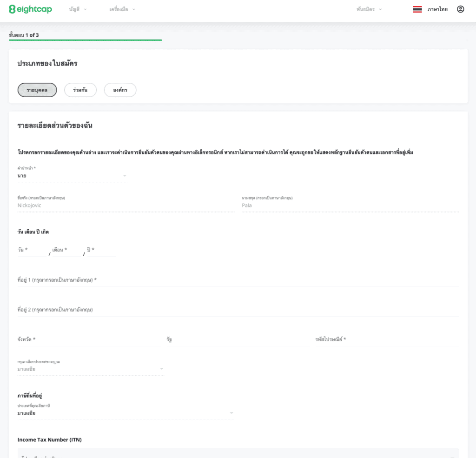Click the รหัสไปรษณีย์ postal code field
This screenshot has height=458, width=476.
(x=386, y=340)
